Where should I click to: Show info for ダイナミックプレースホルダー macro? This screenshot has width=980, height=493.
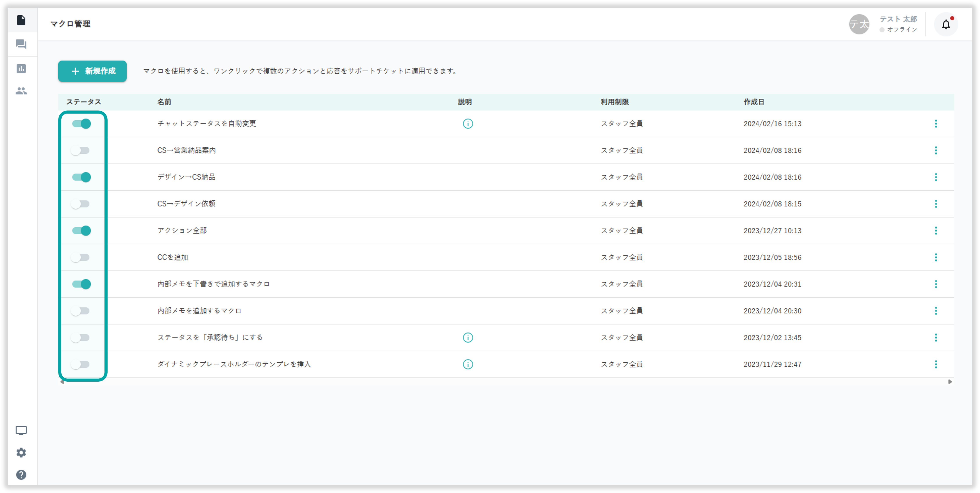point(468,364)
